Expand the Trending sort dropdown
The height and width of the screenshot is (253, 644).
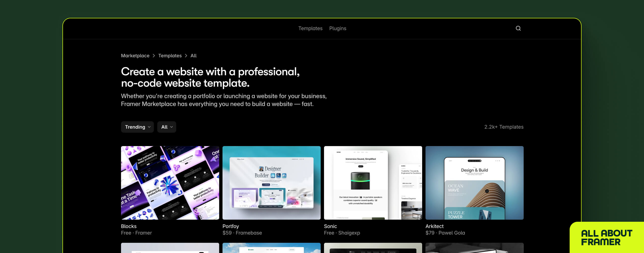[137, 127]
